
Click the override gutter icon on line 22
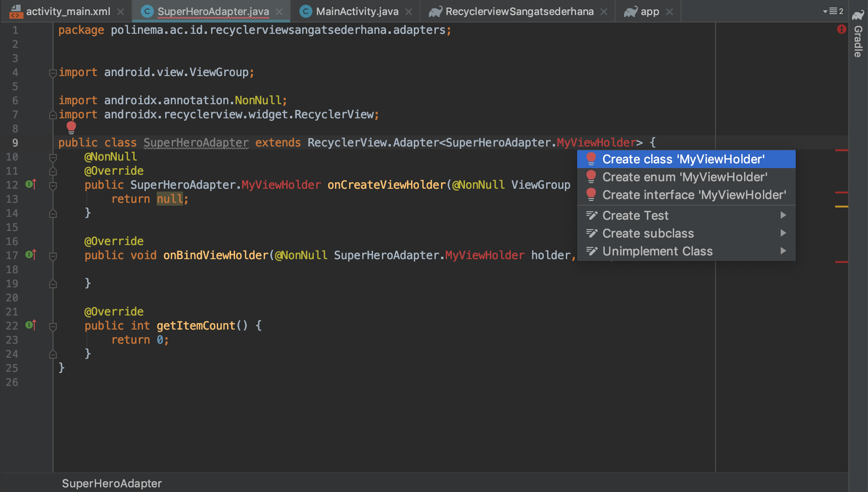coord(30,325)
